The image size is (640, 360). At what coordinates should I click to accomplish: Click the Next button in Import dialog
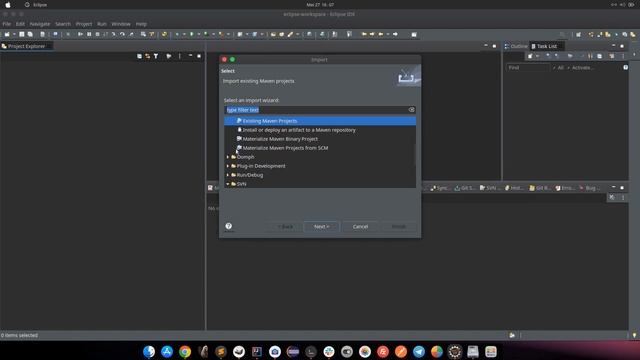coord(321,227)
